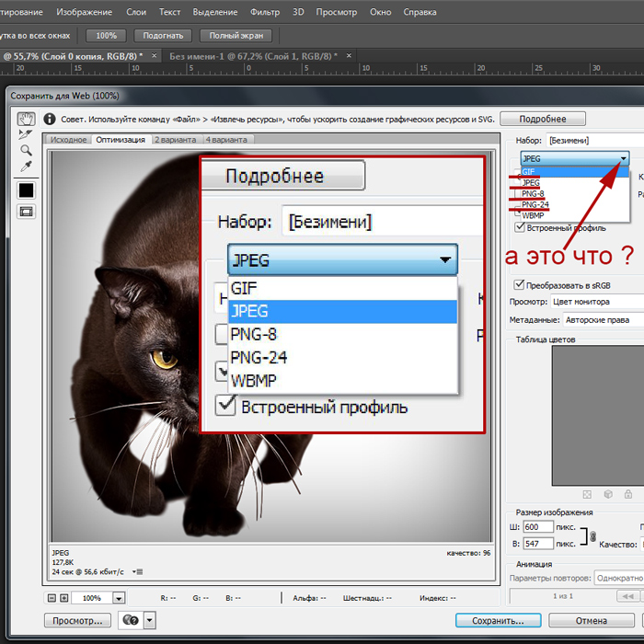
Task: Click the eyedropper black color swatch
Action: tap(27, 190)
